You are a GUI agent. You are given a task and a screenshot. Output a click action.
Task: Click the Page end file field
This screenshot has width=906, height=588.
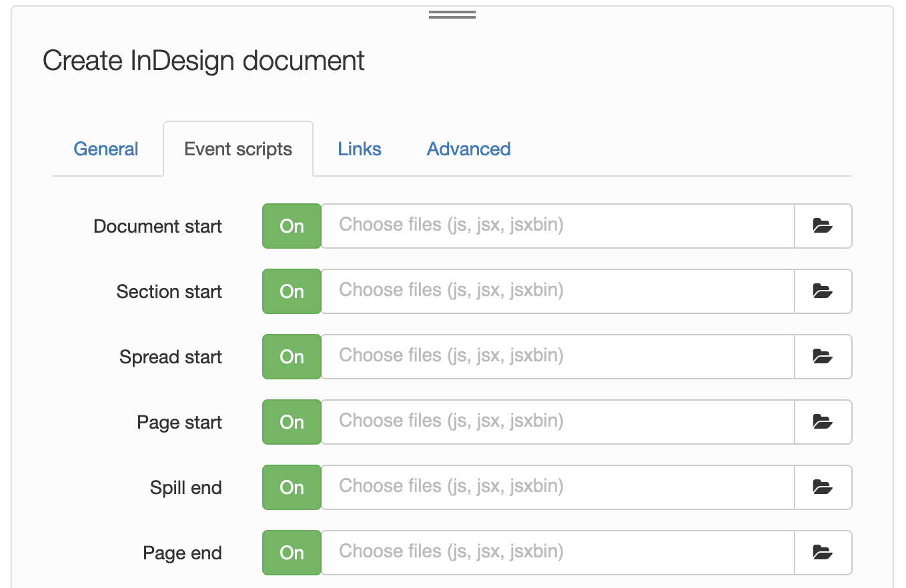(x=558, y=553)
